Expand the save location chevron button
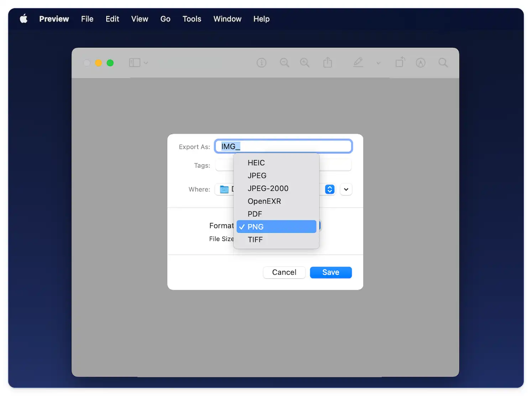This screenshot has width=532, height=396. [x=346, y=189]
